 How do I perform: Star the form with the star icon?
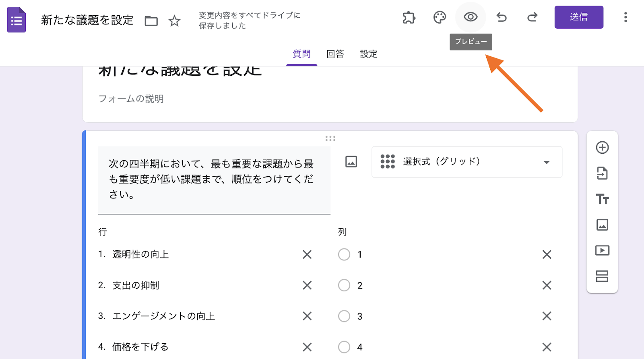[x=174, y=21]
